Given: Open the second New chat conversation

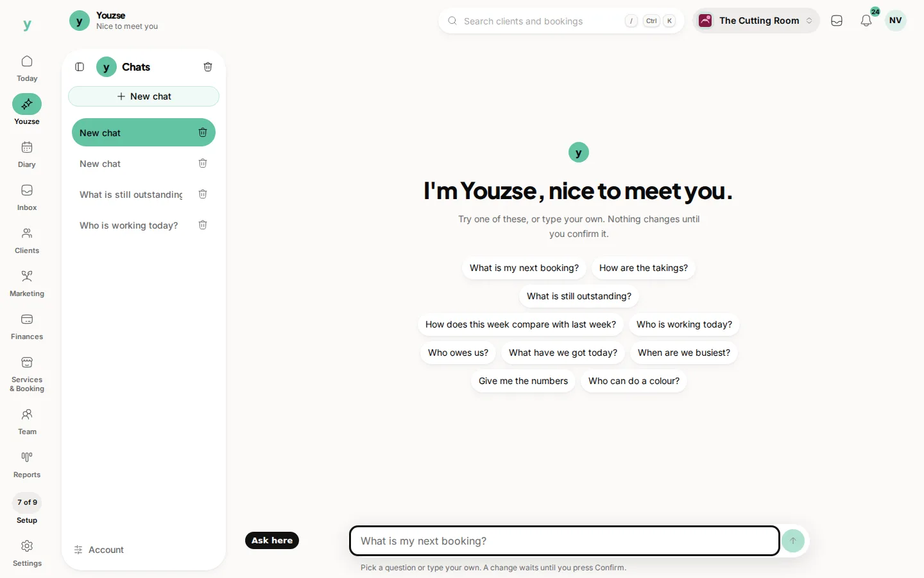Looking at the screenshot, I should click(100, 164).
